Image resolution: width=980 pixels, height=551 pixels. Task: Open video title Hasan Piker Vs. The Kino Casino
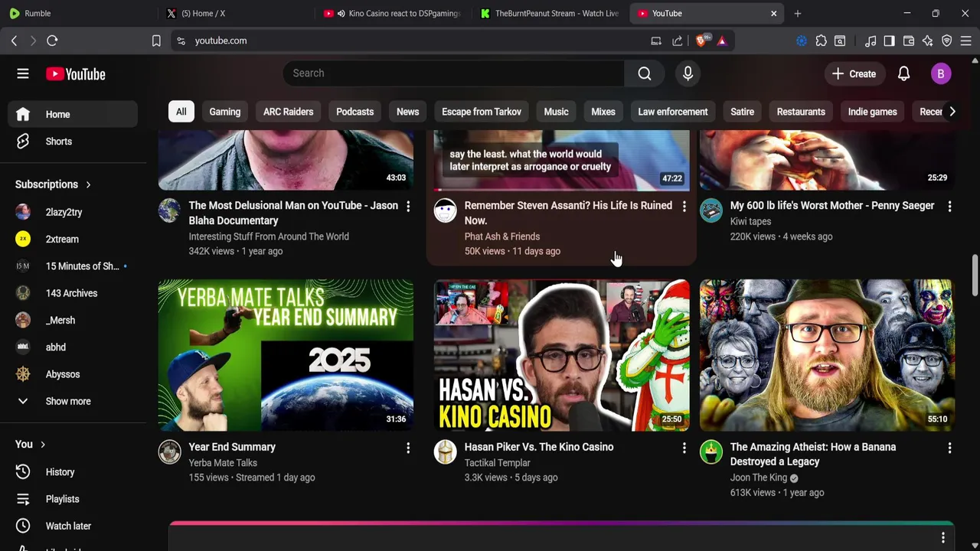coord(539,447)
